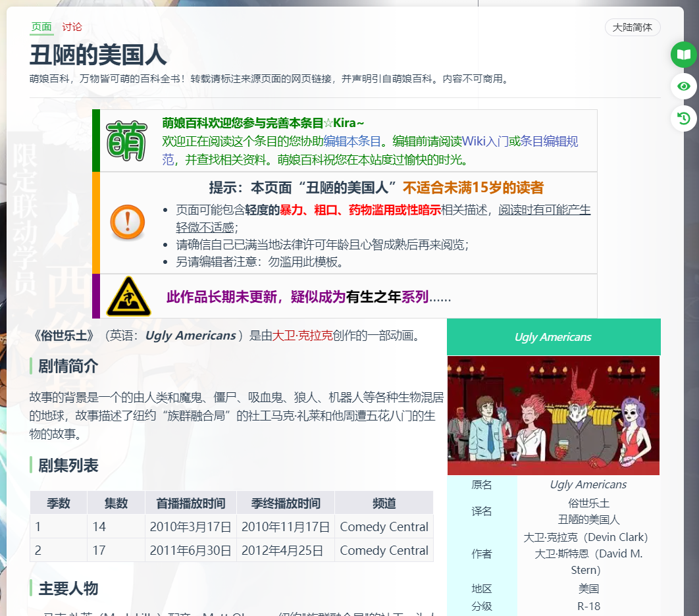The width and height of the screenshot is (699, 616).
Task: Click the 17 episode count cell
Action: tap(116, 550)
